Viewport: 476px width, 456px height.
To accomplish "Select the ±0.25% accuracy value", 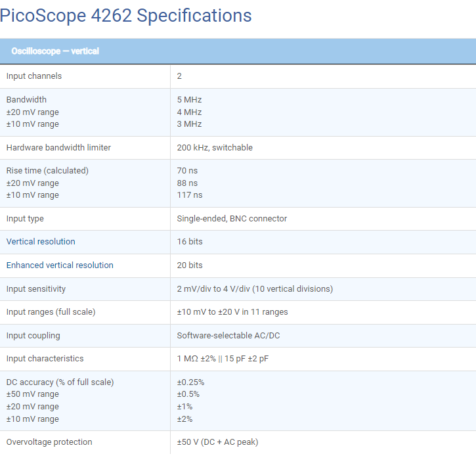I will click(190, 382).
